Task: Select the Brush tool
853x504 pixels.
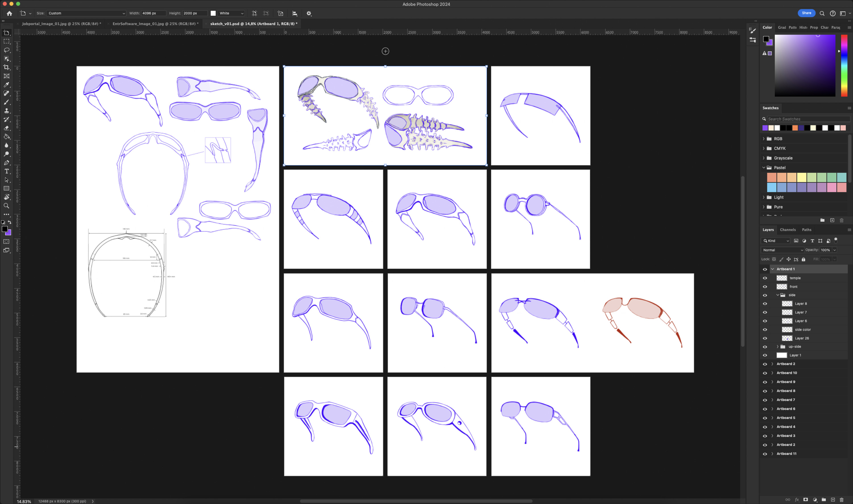Action: coord(7,102)
